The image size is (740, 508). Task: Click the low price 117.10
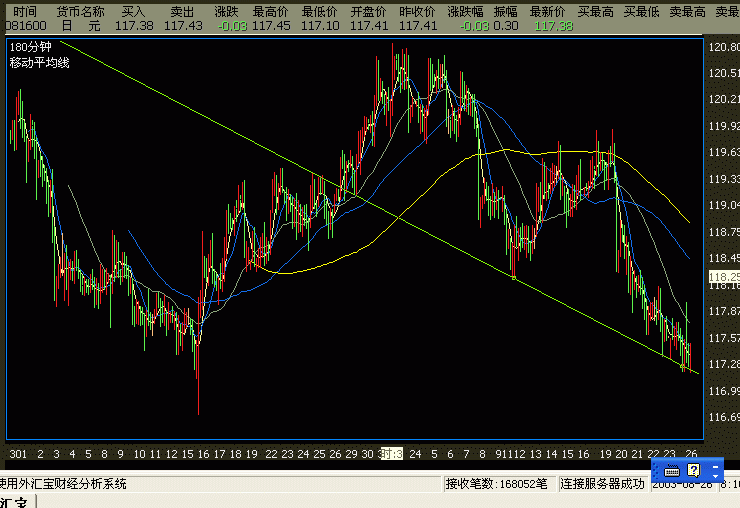[320, 26]
